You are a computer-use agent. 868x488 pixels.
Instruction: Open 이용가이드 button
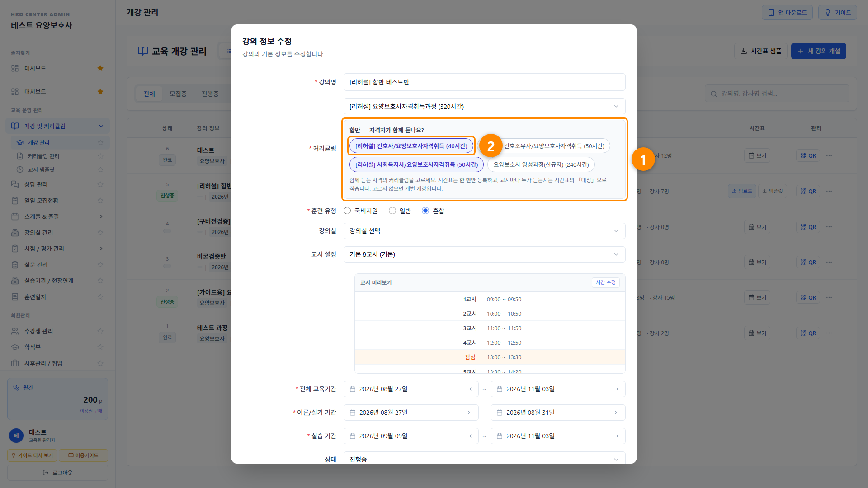point(83,455)
